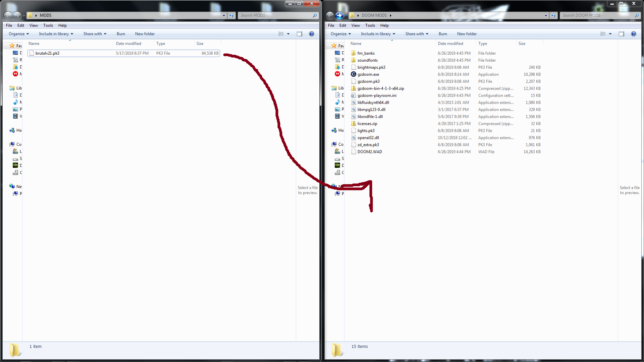This screenshot has width=644, height=362.
Task: Click the back arrow in the DOOM MODS window
Action: coord(330,15)
